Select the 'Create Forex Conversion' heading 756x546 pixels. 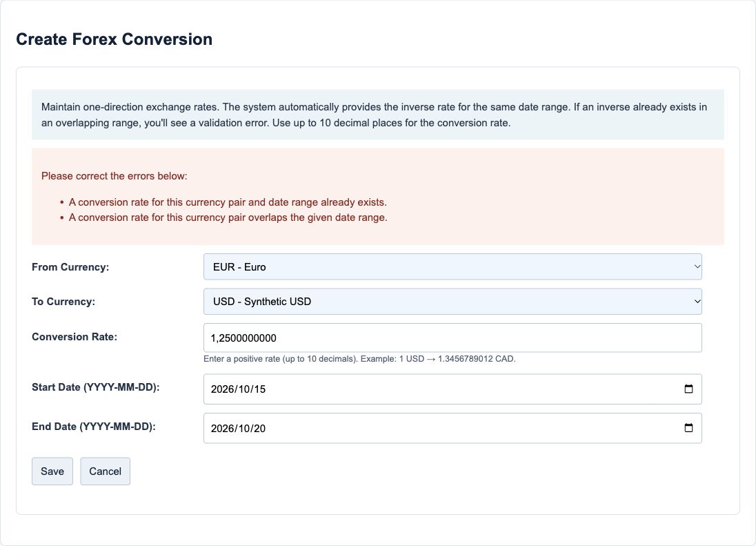(x=115, y=39)
